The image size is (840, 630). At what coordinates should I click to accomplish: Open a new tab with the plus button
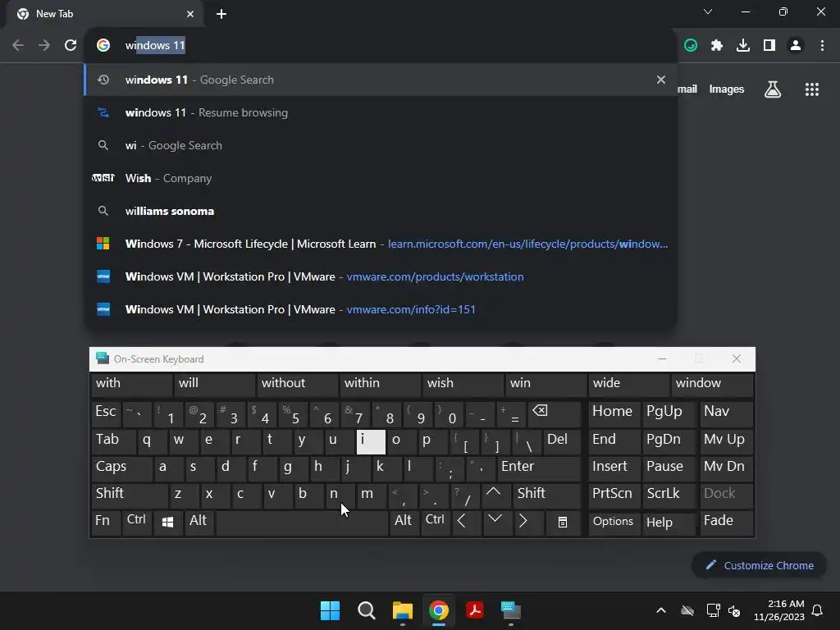(221, 14)
